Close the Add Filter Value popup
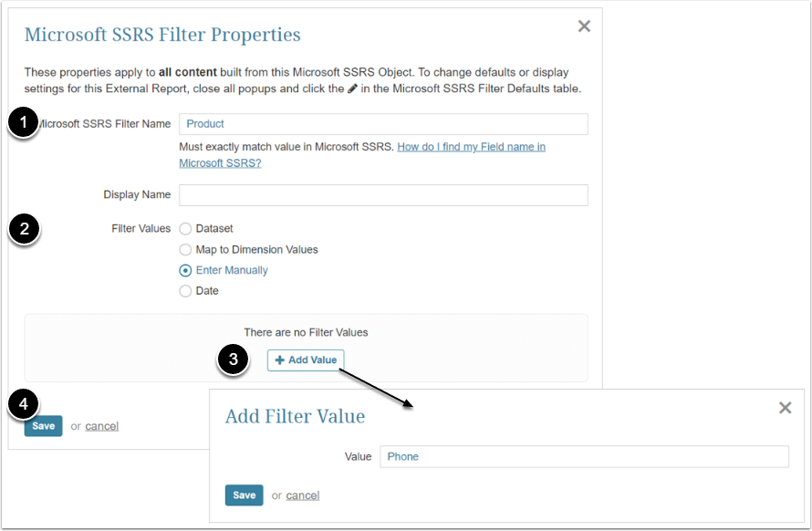Screen dimensions: 812x531 (785, 408)
